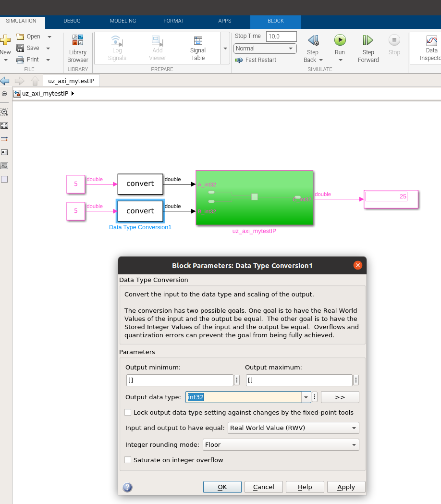Toggle Saturate on integer overflow checkbox
The width and height of the screenshot is (441, 504).
point(128,460)
